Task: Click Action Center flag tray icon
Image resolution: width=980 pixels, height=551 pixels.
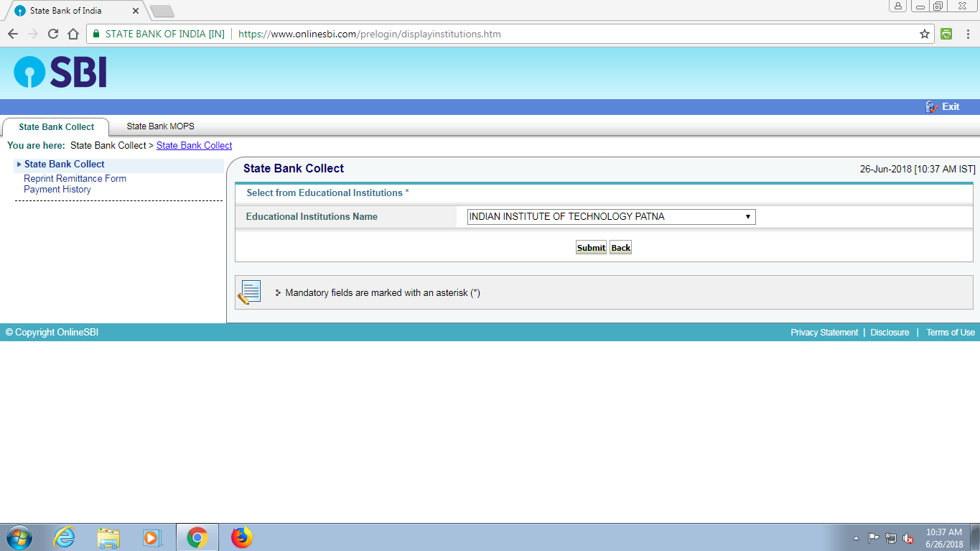Action: [x=873, y=538]
